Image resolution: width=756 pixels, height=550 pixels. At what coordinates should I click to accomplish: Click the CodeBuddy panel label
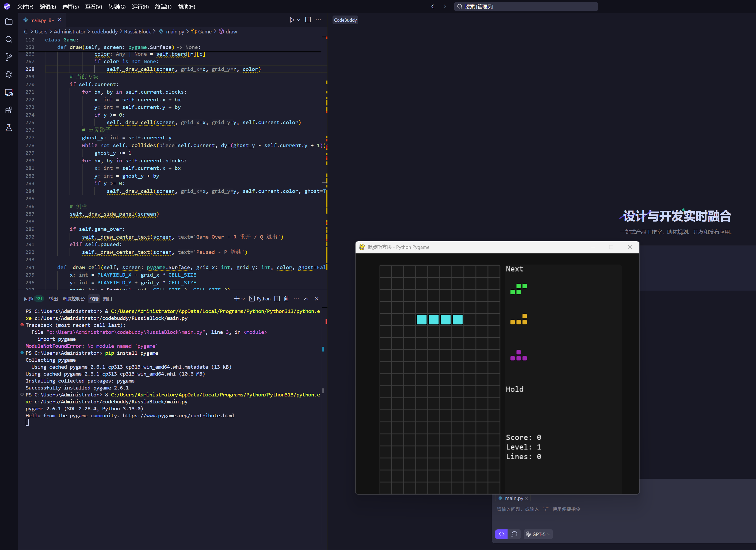345,20
